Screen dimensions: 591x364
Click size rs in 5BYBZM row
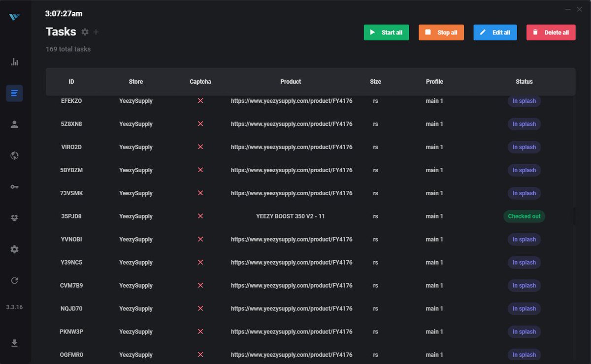tap(375, 170)
